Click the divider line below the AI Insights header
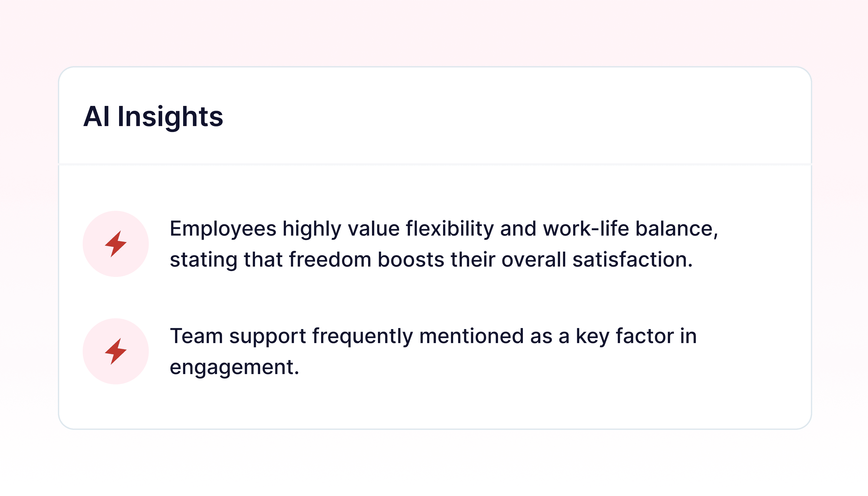The image size is (868, 496). point(435,164)
